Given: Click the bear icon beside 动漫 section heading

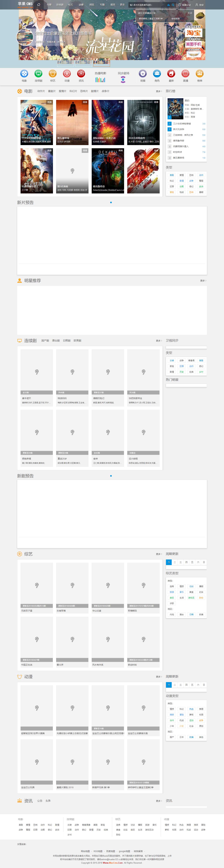Looking at the screenshot, I should [x=20, y=677].
